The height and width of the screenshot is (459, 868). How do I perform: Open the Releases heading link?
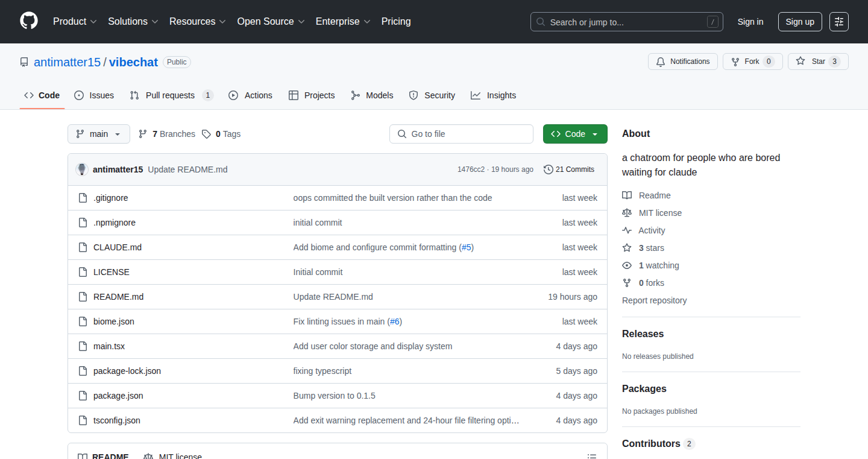click(643, 334)
